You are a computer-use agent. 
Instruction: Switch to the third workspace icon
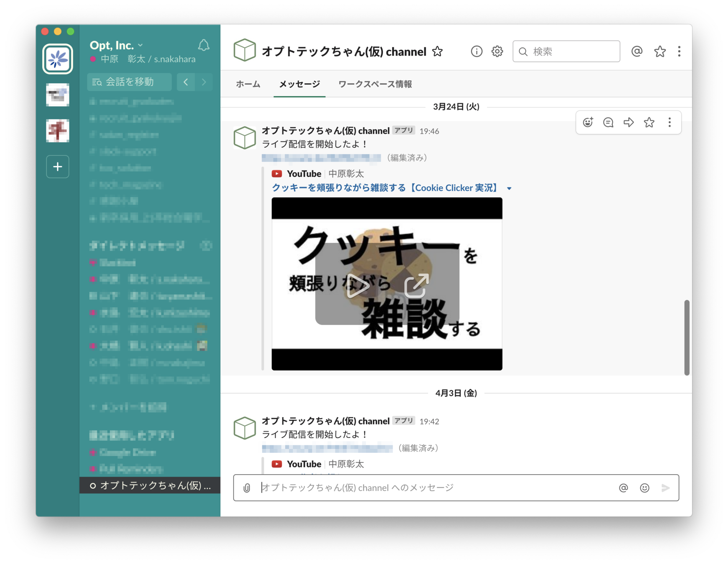click(58, 131)
